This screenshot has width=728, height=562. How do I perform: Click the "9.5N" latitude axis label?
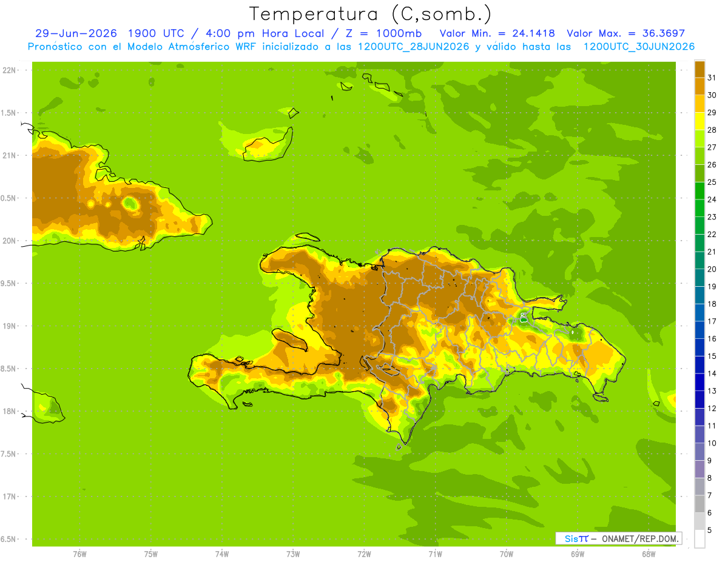click(x=10, y=283)
